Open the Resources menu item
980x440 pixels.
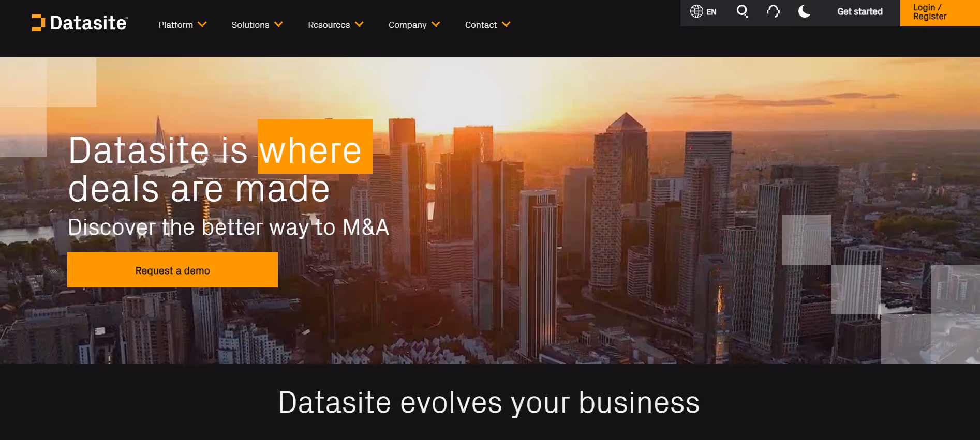[x=329, y=25]
